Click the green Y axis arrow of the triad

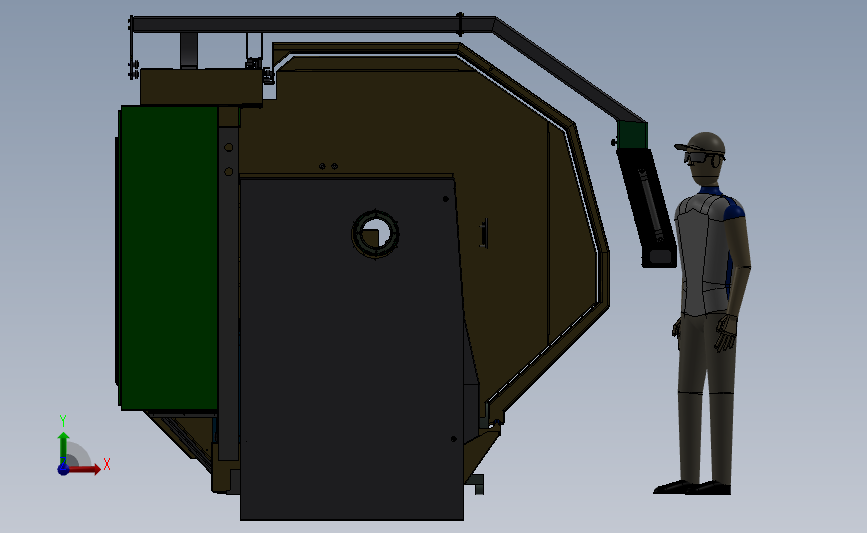pos(63,449)
